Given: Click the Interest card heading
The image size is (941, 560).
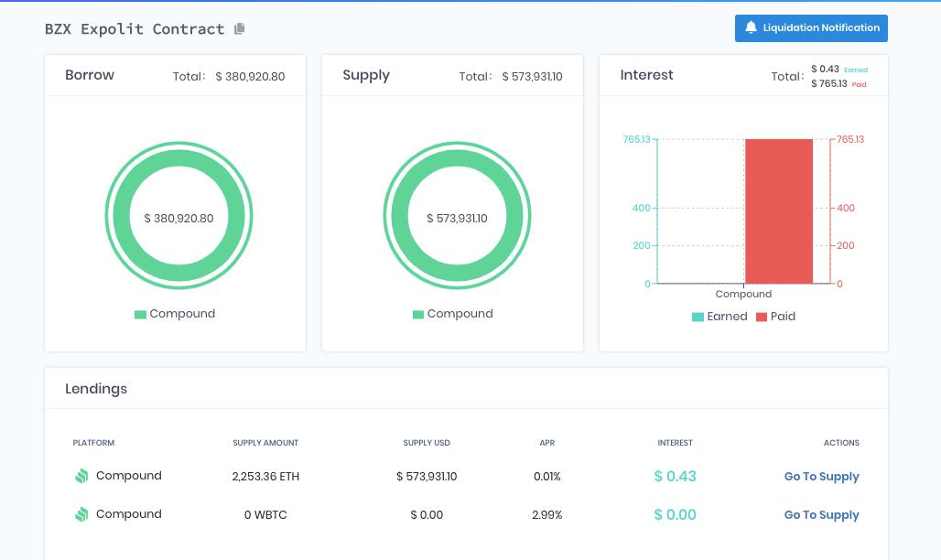Looking at the screenshot, I should click(x=646, y=75).
